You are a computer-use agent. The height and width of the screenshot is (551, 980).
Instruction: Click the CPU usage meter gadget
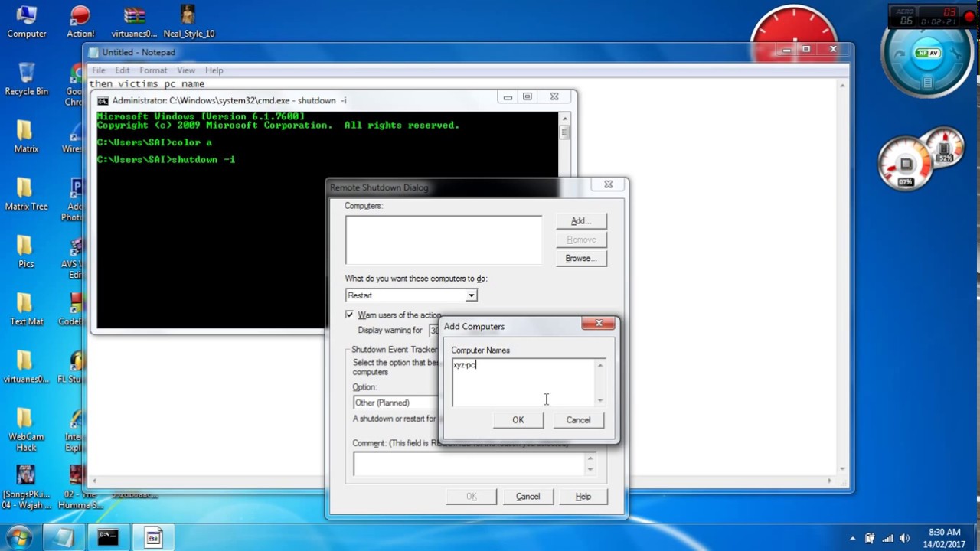[x=906, y=165]
